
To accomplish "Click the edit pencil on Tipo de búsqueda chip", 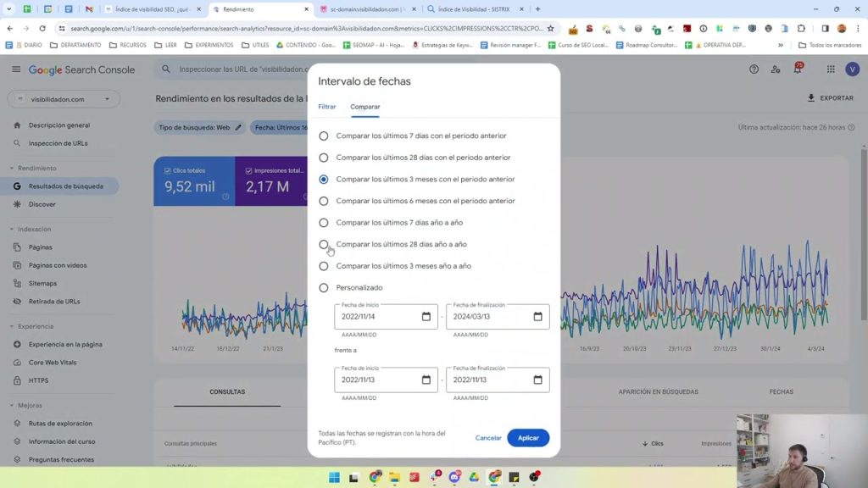I will pyautogui.click(x=238, y=127).
